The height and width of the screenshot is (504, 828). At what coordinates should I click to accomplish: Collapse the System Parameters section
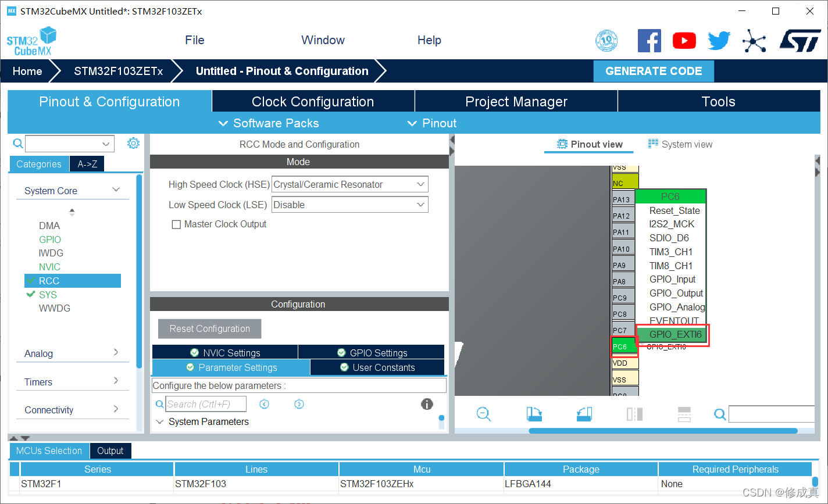(159, 422)
